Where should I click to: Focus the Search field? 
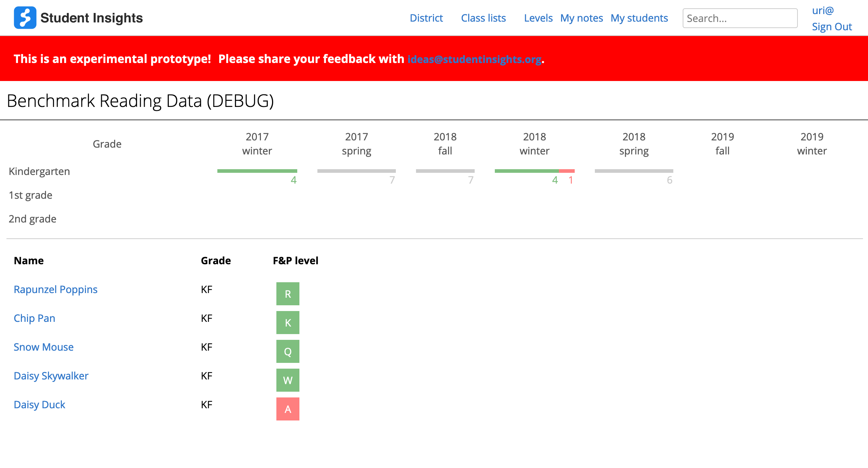click(x=740, y=18)
